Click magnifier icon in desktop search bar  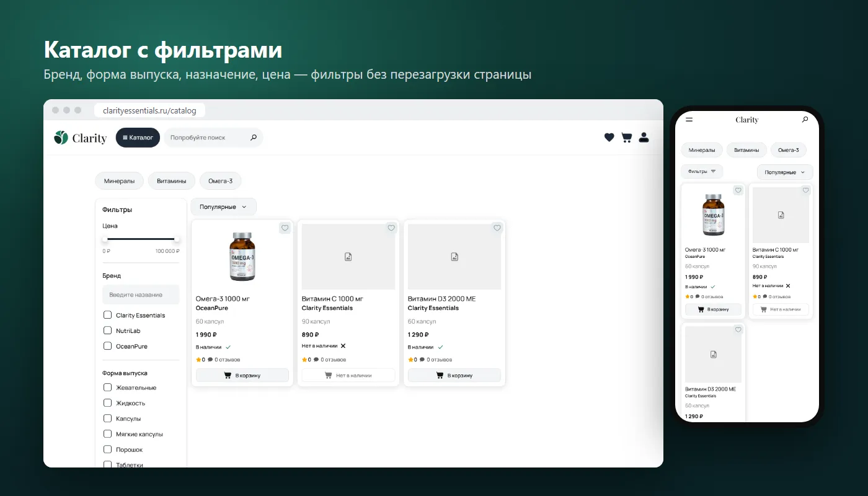click(253, 138)
